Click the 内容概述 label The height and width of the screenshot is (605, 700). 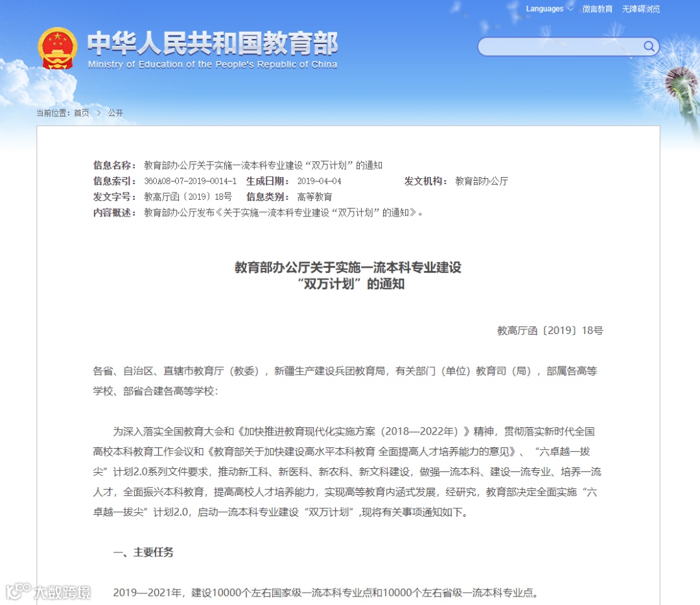click(x=114, y=213)
